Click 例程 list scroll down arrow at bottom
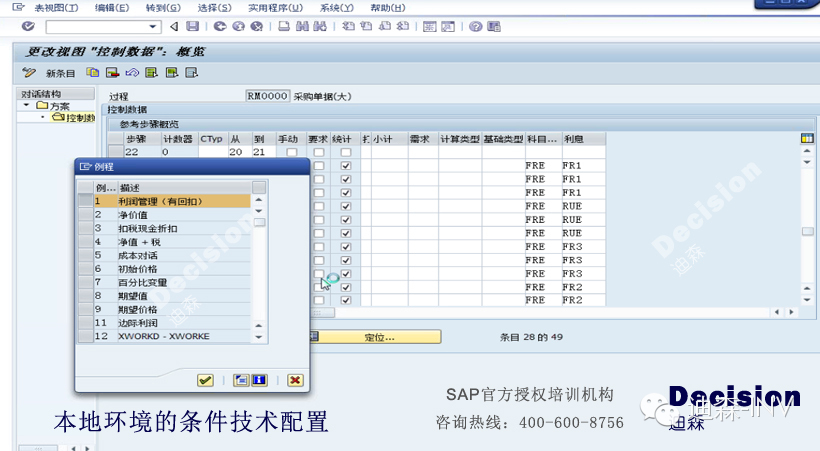The width and height of the screenshot is (820, 451). [259, 337]
